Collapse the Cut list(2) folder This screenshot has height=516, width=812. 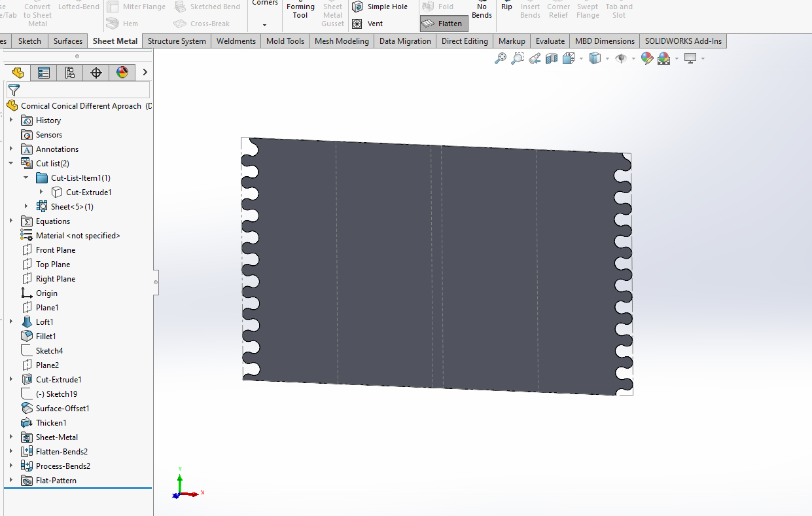pyautogui.click(x=11, y=163)
